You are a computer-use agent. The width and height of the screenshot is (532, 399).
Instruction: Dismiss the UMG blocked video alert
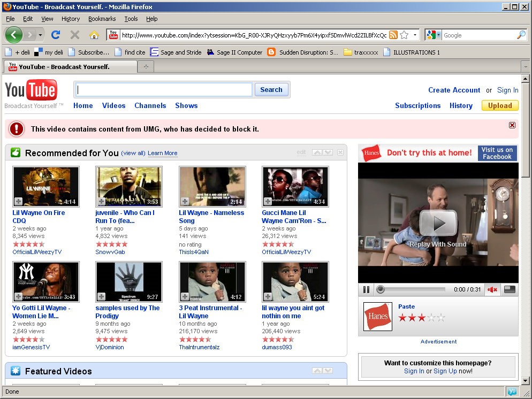coord(512,125)
